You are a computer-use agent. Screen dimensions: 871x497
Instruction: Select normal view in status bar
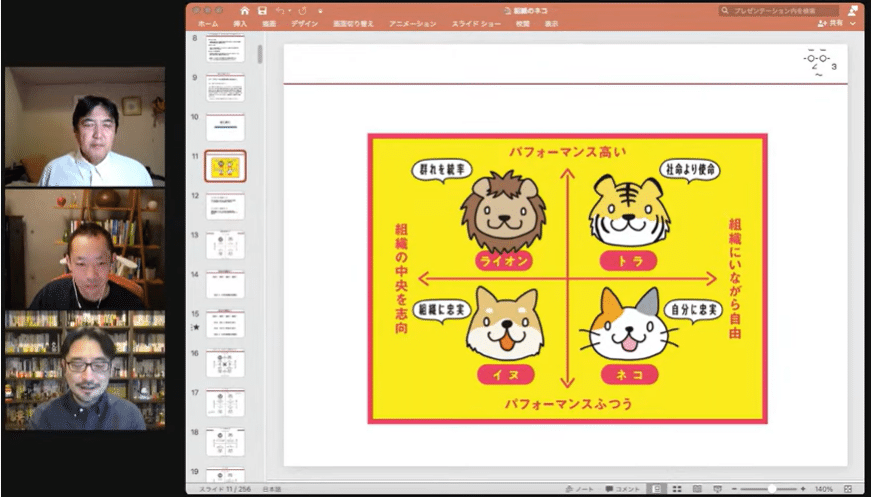tap(659, 489)
